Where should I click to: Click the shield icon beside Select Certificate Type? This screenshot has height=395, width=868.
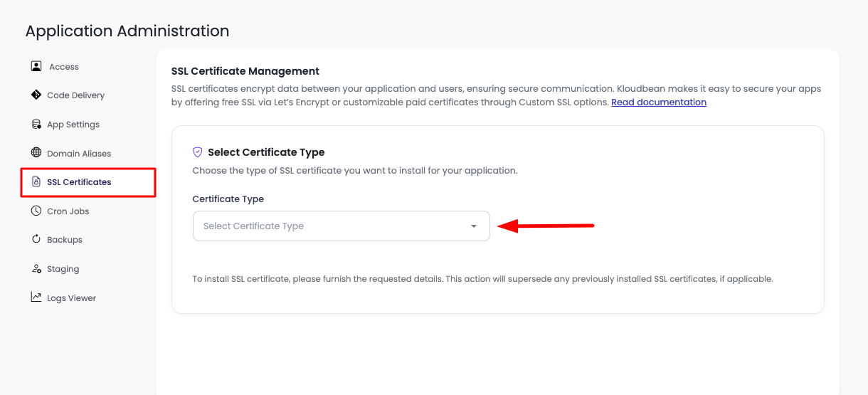click(198, 152)
